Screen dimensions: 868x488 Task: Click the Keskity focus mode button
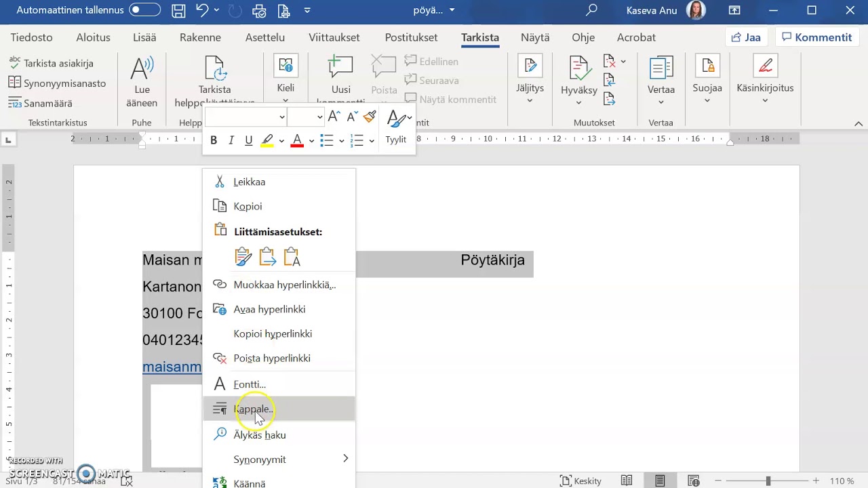tap(581, 481)
